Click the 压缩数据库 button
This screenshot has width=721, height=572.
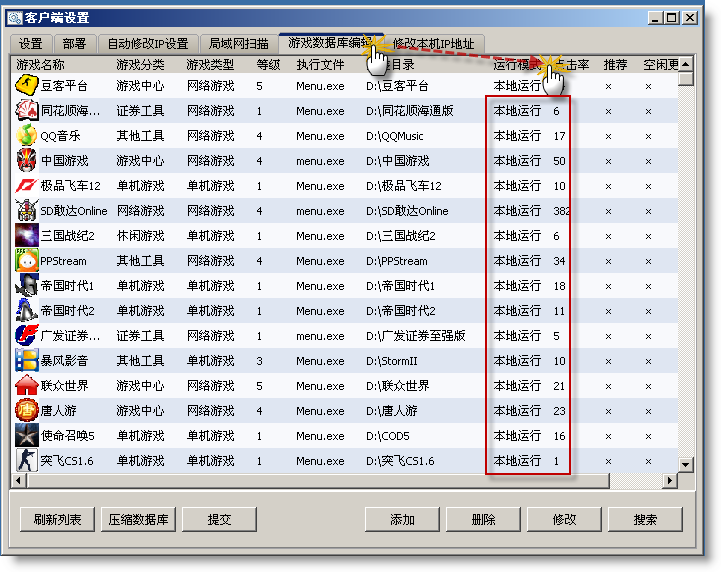point(138,520)
